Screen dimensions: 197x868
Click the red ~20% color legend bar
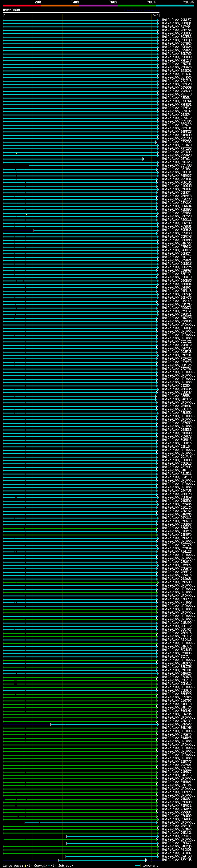point(22,6)
